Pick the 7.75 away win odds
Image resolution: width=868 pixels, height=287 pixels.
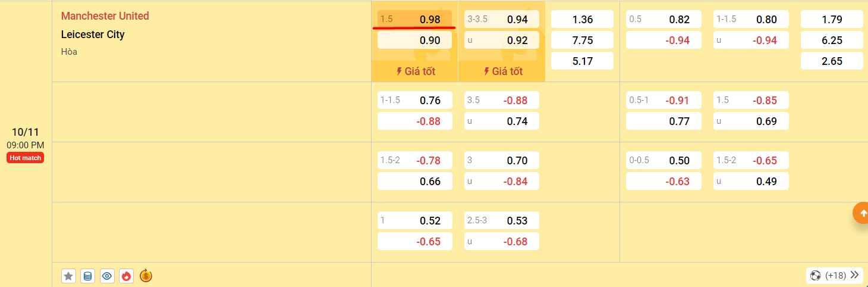(x=582, y=40)
